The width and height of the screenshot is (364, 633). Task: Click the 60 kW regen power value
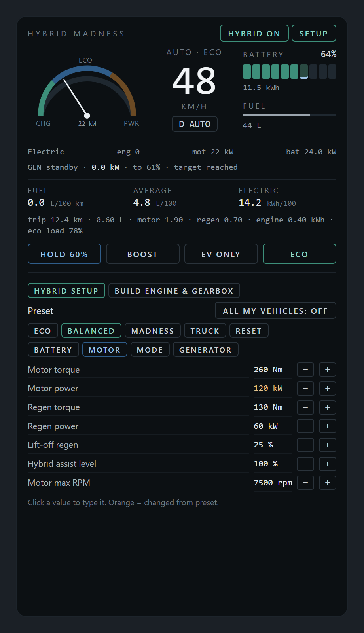(266, 426)
